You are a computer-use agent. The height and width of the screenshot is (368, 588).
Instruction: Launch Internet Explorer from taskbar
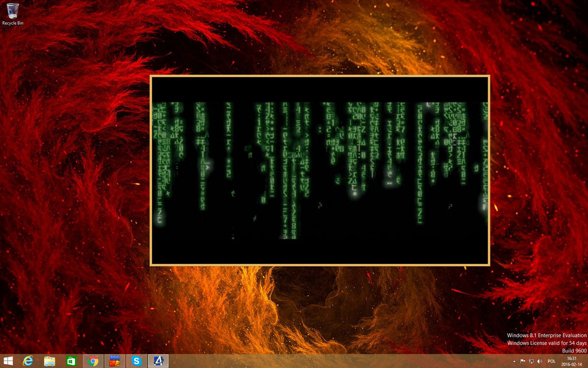coord(28,361)
